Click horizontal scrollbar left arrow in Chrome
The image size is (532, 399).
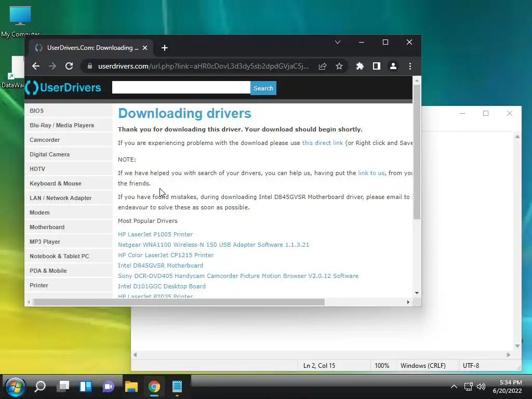(29, 302)
